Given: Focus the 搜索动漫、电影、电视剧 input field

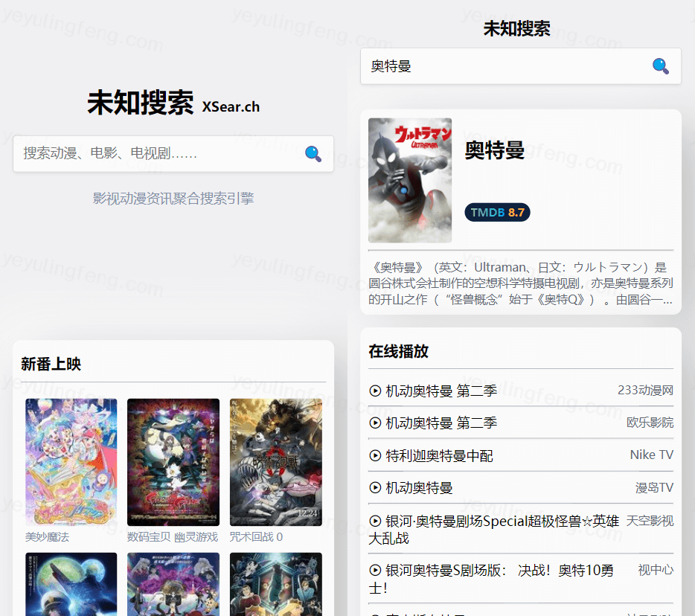Looking at the screenshot, I should pyautogui.click(x=173, y=154).
